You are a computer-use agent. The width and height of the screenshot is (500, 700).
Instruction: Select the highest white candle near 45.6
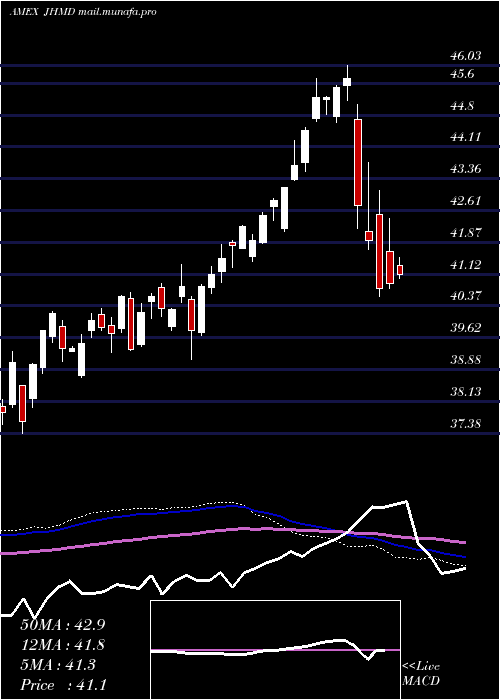[x=347, y=82]
